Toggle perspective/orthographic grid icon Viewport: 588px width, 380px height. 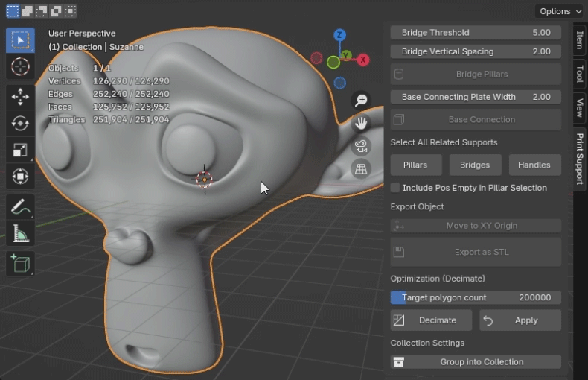click(361, 169)
